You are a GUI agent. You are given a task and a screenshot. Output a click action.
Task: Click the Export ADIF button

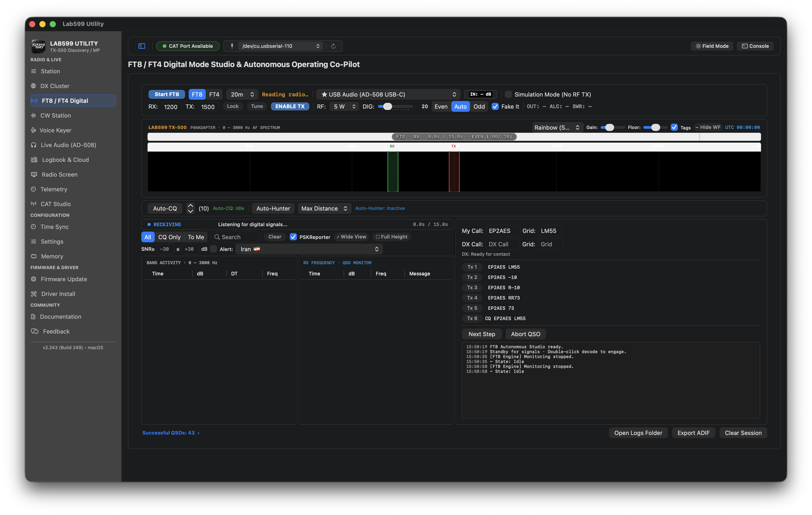point(693,433)
